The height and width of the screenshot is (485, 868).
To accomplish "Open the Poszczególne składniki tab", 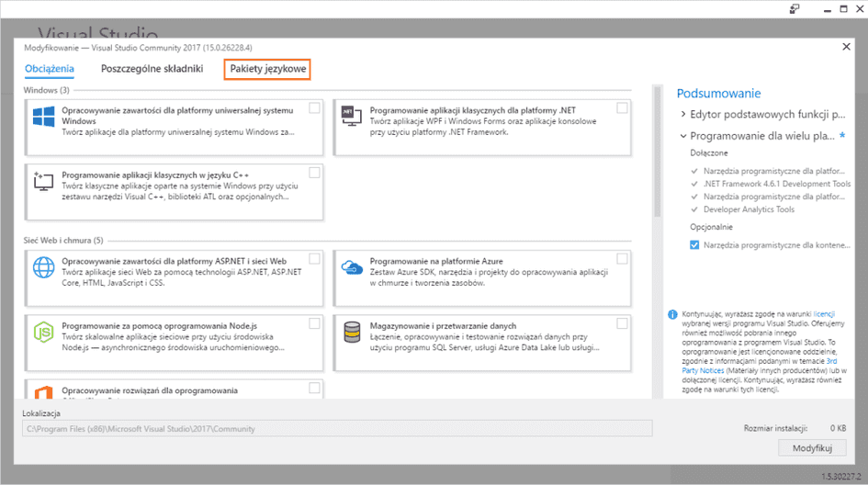I will [152, 69].
